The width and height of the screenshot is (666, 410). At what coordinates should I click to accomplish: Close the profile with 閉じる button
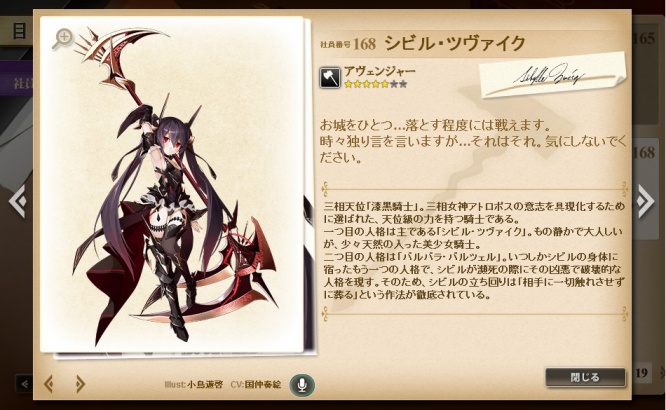click(x=585, y=377)
